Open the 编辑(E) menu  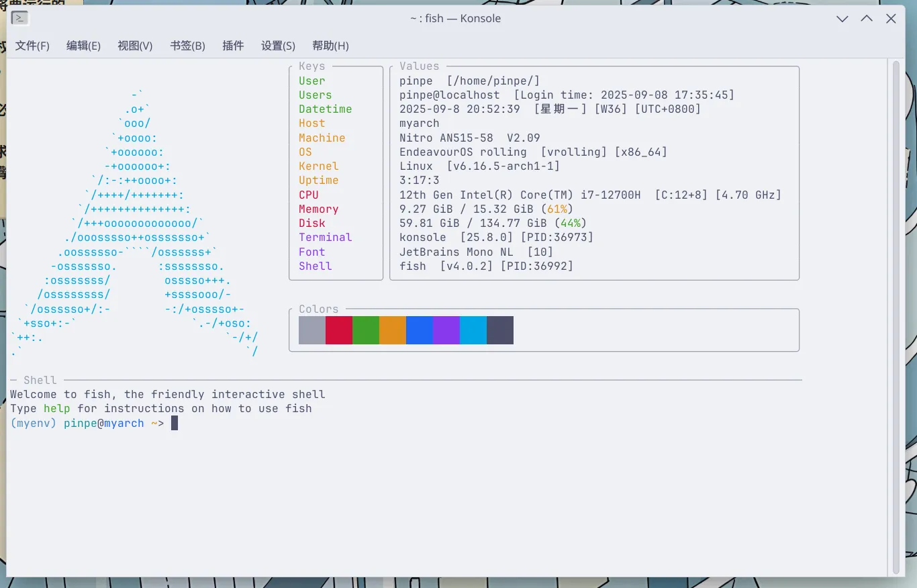[83, 46]
